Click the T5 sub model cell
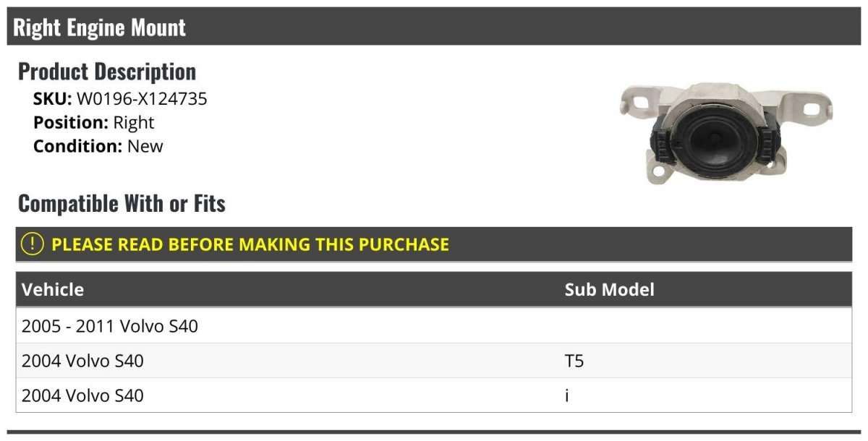 click(574, 361)
